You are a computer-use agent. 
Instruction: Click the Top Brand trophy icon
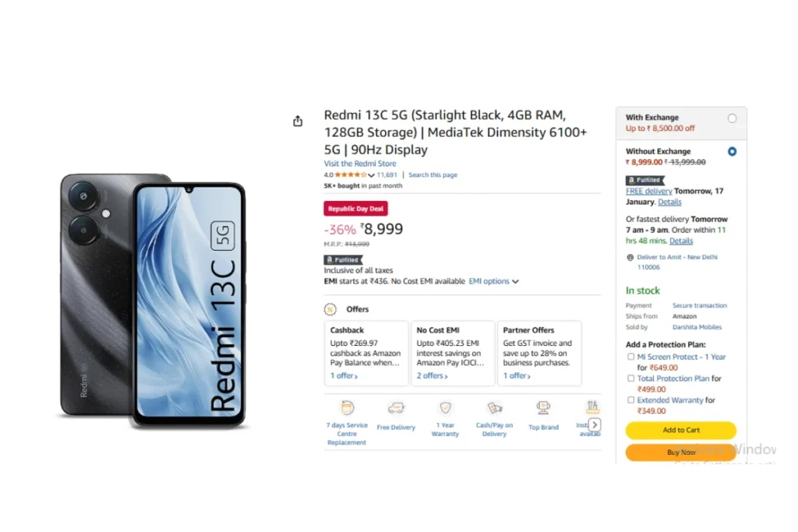(x=543, y=407)
